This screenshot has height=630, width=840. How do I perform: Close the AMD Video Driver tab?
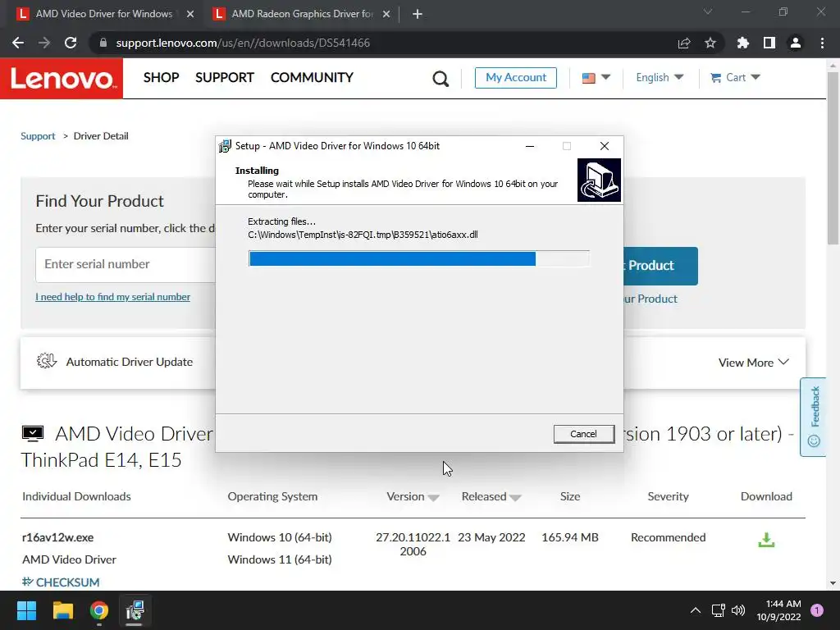point(190,15)
